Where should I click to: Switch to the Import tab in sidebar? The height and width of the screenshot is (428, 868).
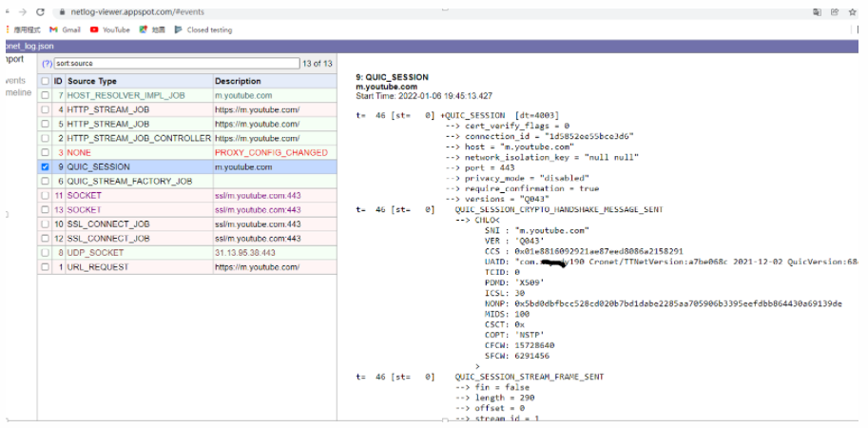pos(13,59)
